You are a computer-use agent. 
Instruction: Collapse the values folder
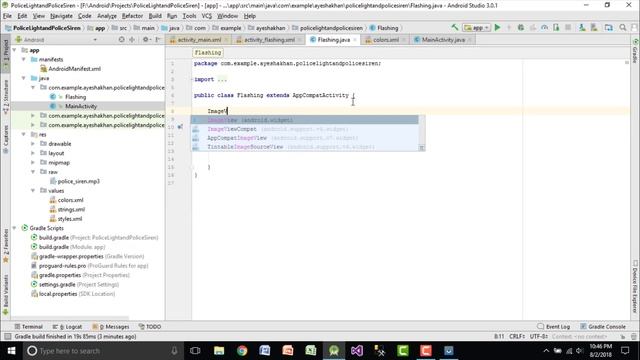click(33, 191)
